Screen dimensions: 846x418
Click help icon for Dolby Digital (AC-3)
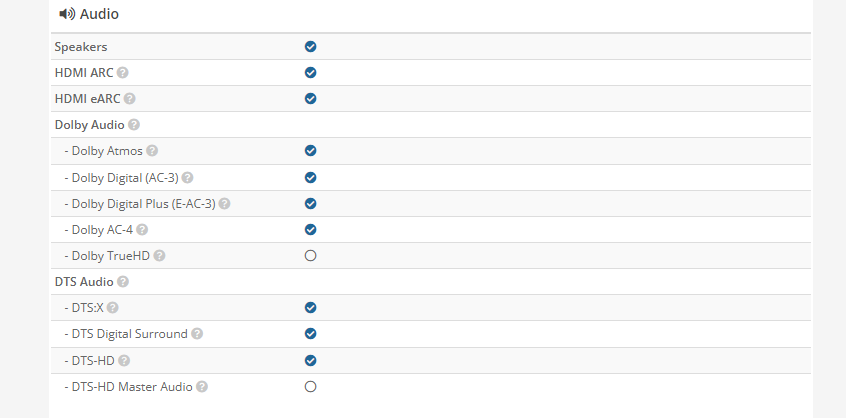187,177
